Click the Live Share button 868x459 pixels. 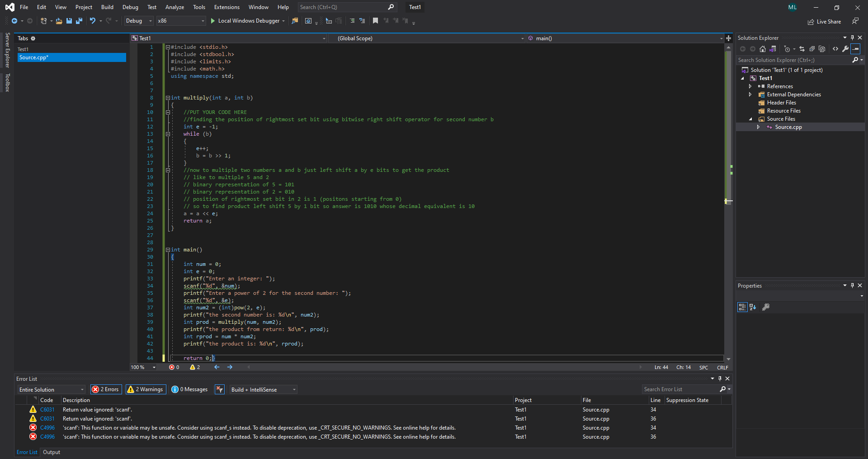click(824, 21)
